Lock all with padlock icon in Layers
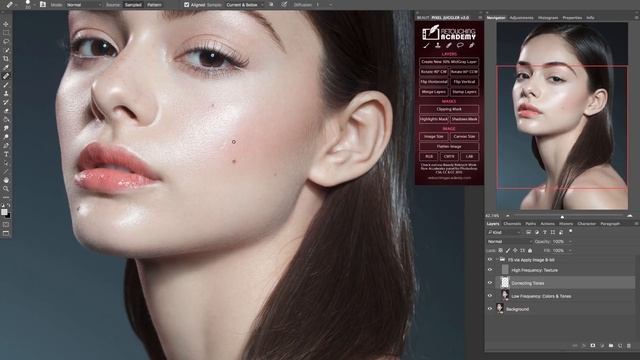The width and height of the screenshot is (640, 360). [530, 250]
